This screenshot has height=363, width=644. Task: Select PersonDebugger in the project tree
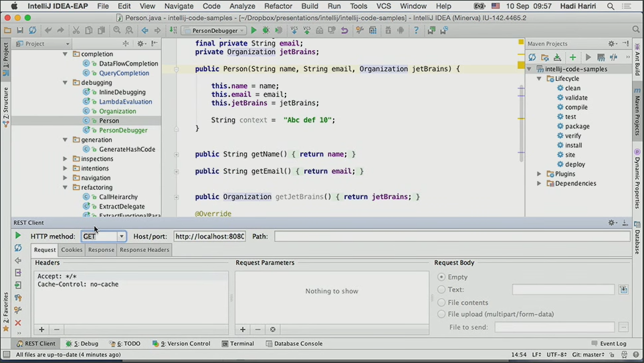[123, 130]
